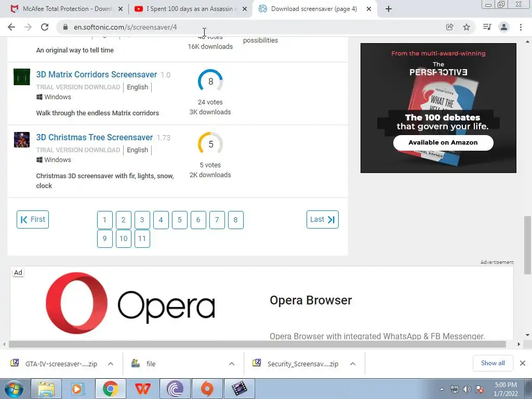Image resolution: width=532 pixels, height=399 pixels.
Task: Go to pagination page 5
Action: coord(179,220)
